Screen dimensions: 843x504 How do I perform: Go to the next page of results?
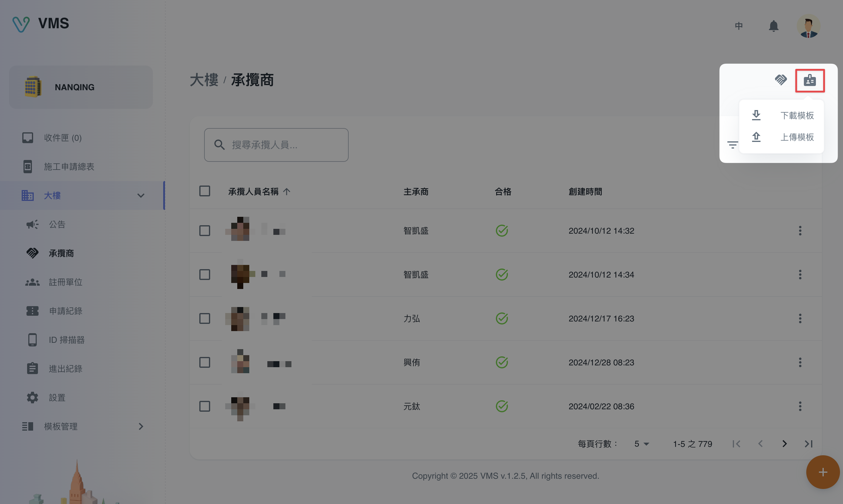(784, 444)
